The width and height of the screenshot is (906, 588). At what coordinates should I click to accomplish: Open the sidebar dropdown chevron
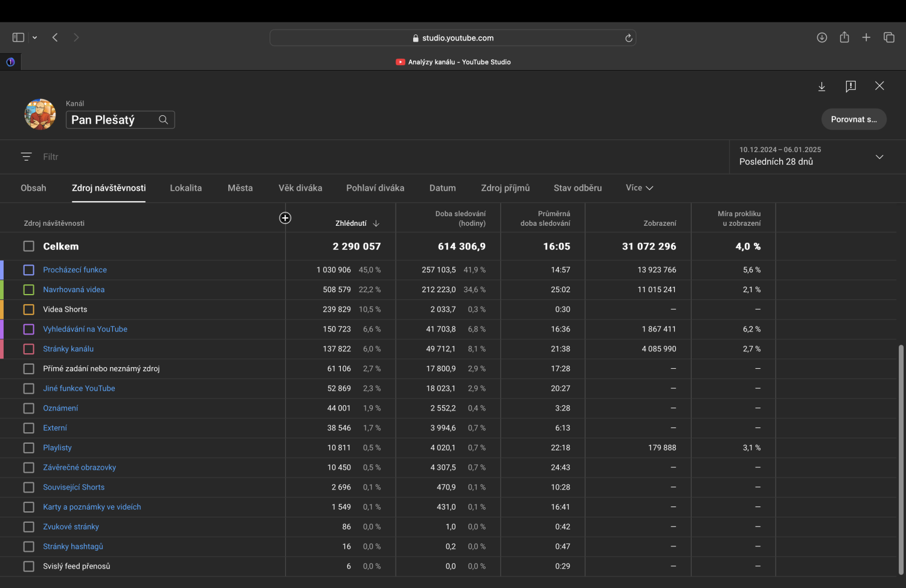point(35,37)
